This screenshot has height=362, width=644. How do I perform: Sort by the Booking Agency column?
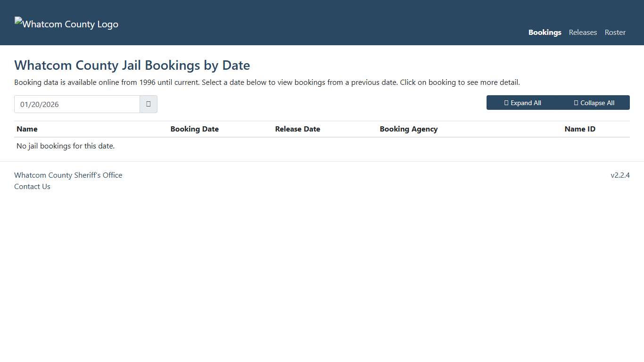[408, 129]
